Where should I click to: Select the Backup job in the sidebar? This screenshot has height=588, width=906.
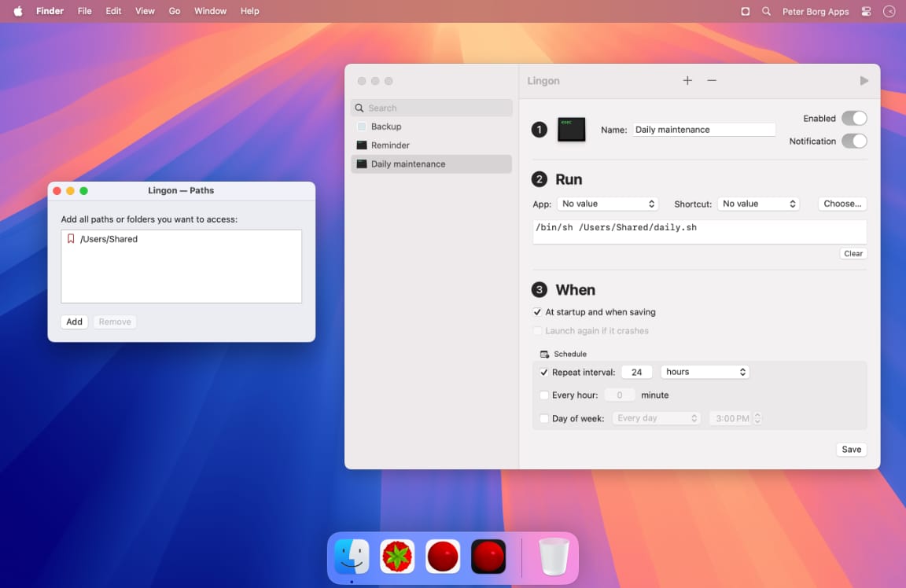(388, 126)
